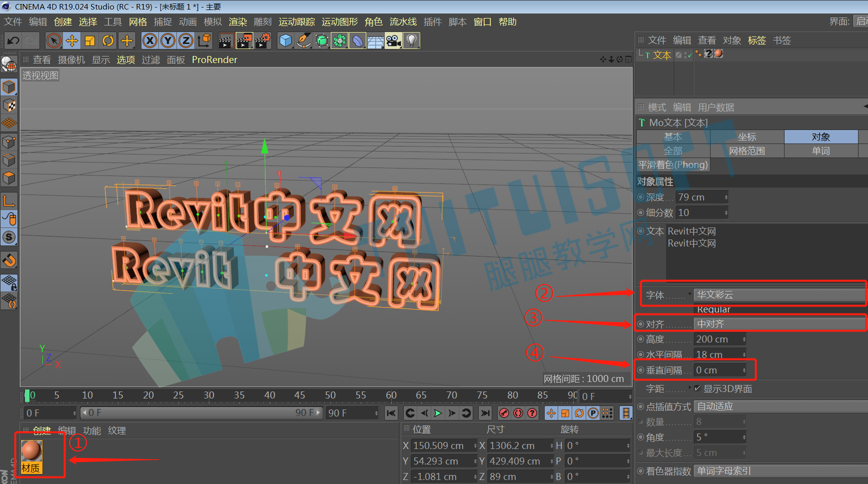
Task: Click the 平滑着色(Phong) tab button
Action: click(673, 165)
